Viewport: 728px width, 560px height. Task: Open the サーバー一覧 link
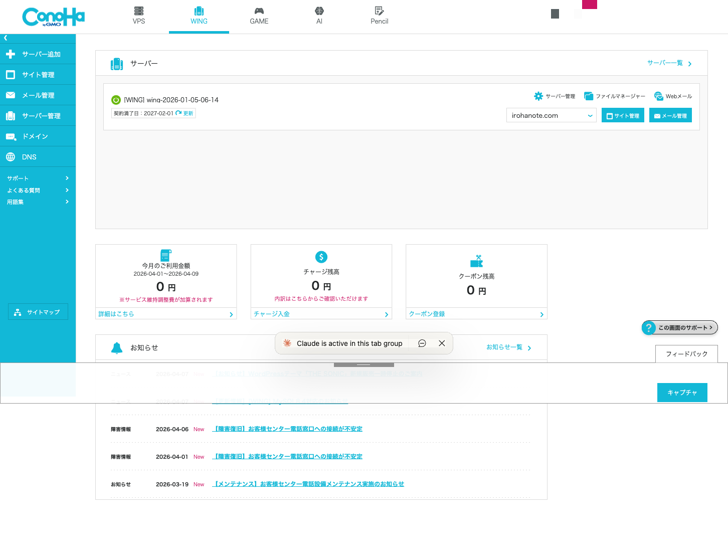tap(669, 63)
